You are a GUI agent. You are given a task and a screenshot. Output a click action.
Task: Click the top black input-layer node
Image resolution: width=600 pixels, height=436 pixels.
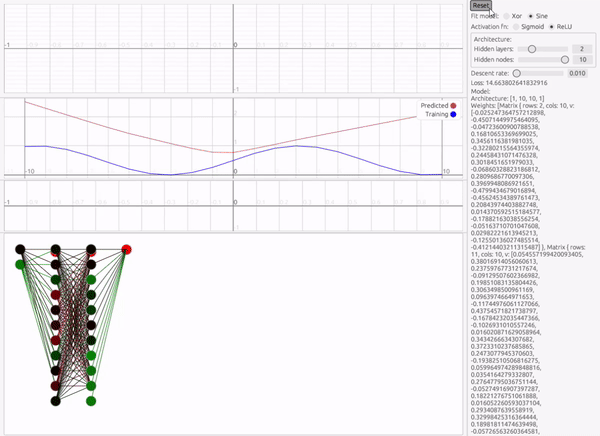(20, 248)
